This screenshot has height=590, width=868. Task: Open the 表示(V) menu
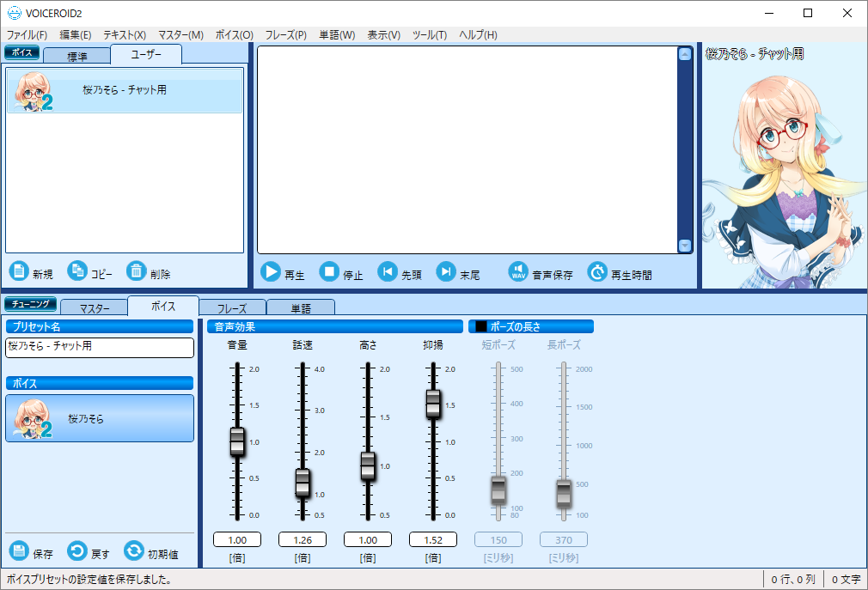click(x=383, y=35)
